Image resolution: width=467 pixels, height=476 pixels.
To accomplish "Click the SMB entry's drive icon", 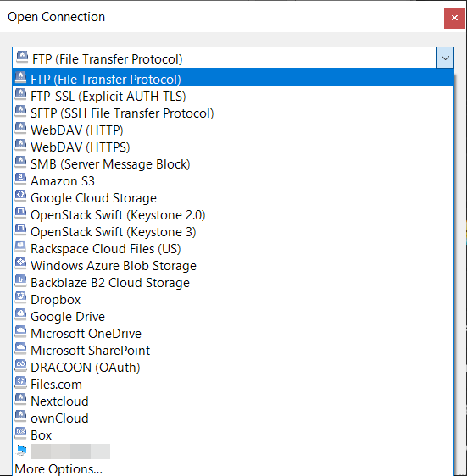I will 20,162.
